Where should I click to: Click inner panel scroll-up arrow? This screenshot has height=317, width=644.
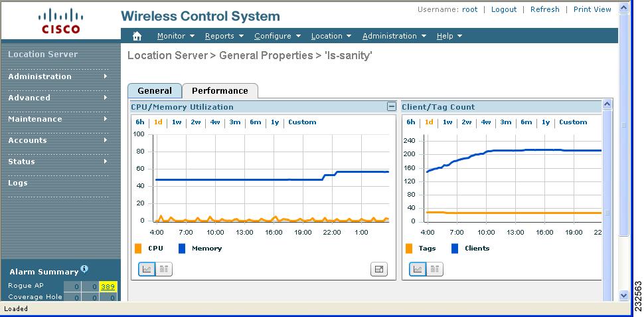[607, 104]
